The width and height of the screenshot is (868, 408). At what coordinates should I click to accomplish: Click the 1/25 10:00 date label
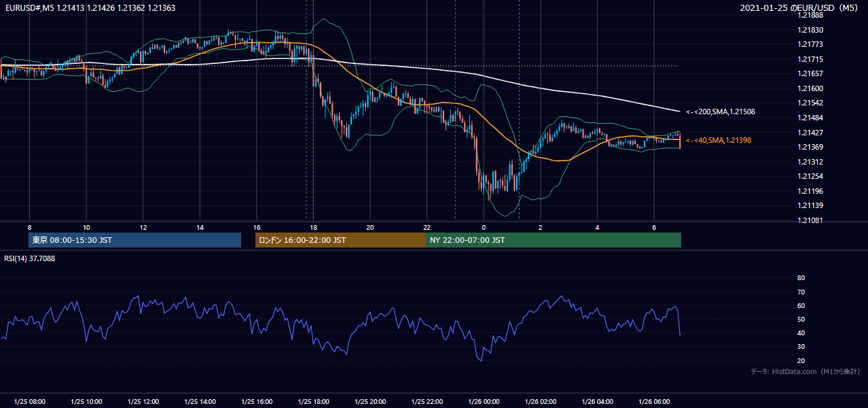click(86, 401)
